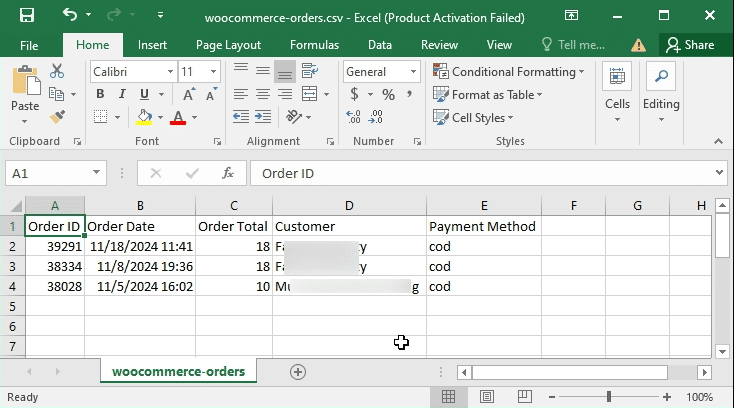Viewport: 734px width, 408px height.
Task: Apply red font color
Action: pyautogui.click(x=178, y=117)
